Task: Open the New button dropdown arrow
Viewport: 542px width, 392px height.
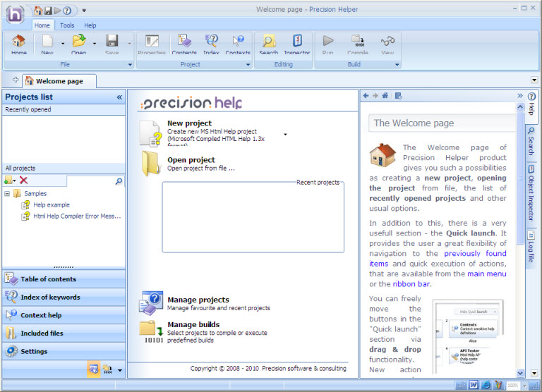Action: click(63, 44)
